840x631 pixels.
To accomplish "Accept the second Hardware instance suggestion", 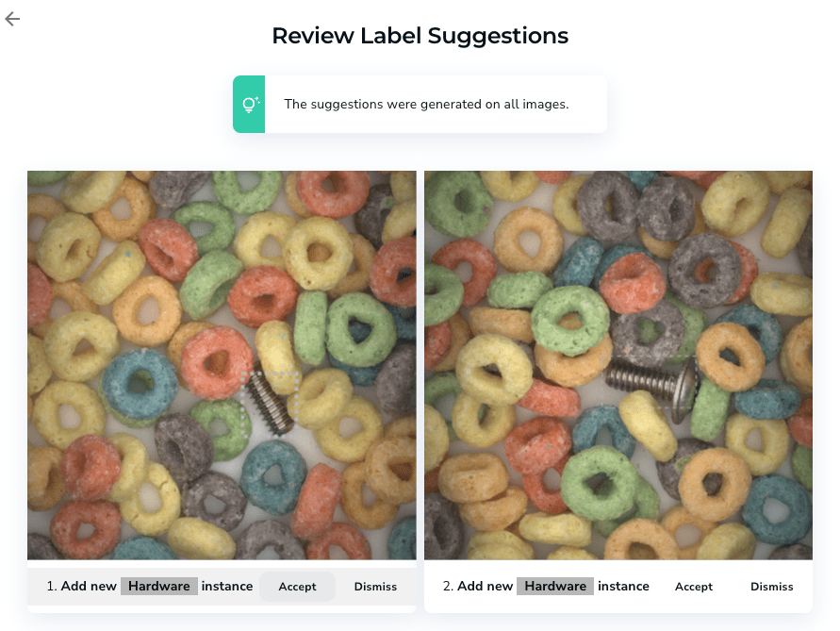I will 694,587.
